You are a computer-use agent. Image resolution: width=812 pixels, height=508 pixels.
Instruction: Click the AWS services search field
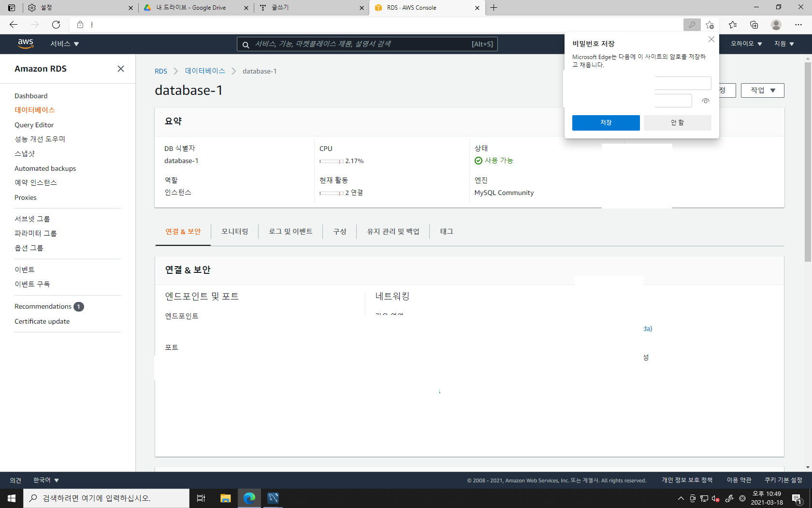point(367,44)
